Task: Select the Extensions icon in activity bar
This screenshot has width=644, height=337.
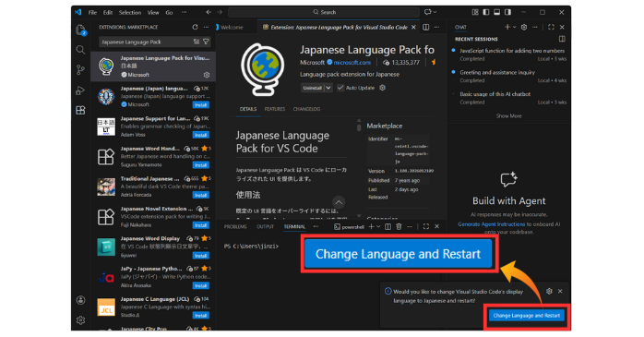Action: (x=80, y=110)
